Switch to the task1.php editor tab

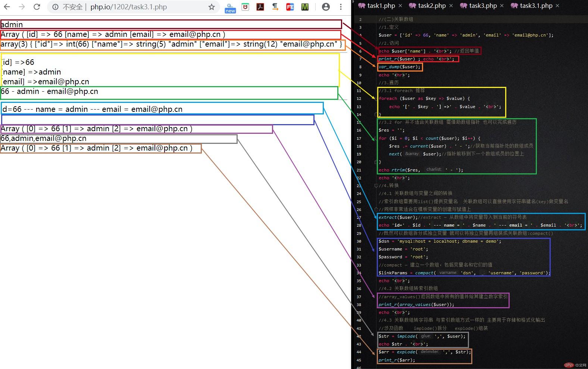pos(381,6)
